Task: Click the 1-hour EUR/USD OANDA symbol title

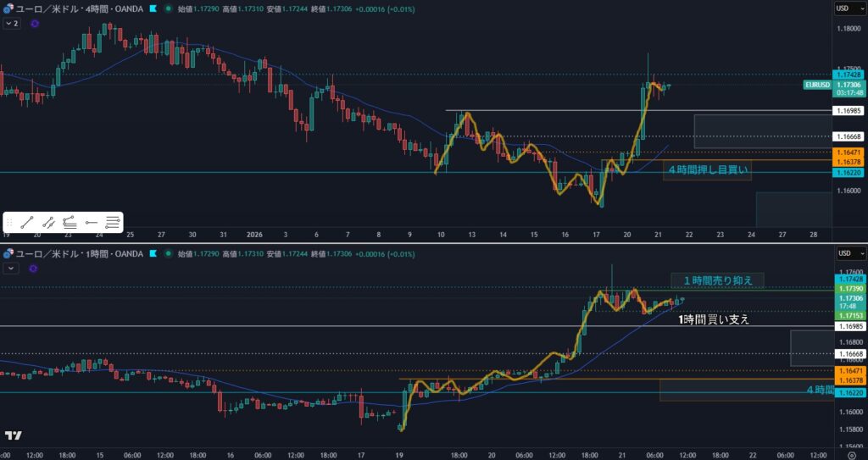Action: (81, 253)
